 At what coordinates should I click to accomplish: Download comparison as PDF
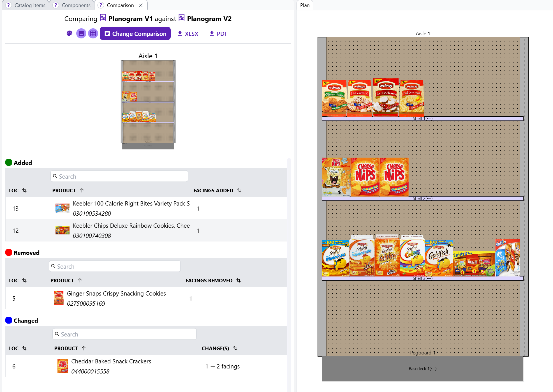click(x=218, y=34)
